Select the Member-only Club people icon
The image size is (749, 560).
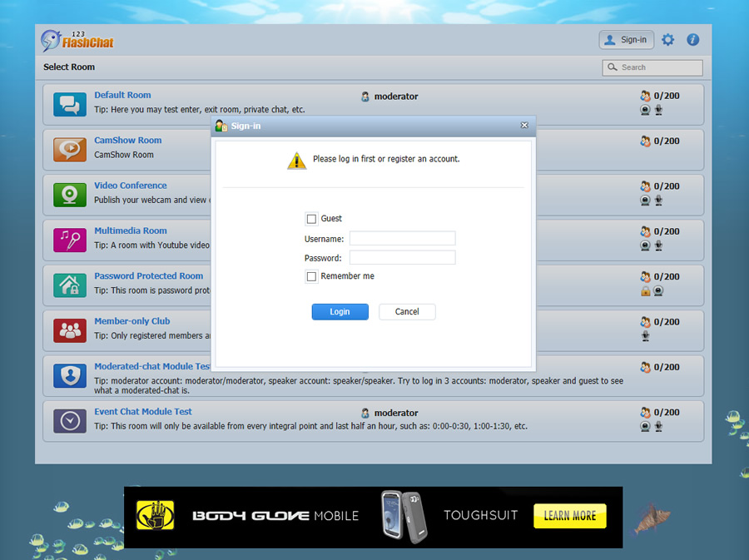(70, 330)
